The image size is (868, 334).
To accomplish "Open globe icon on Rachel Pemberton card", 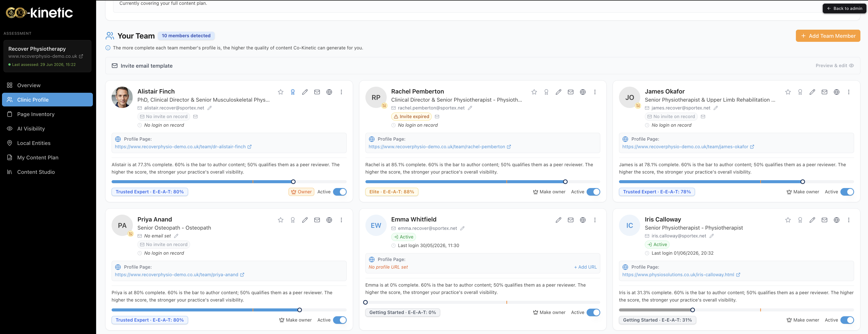I will (583, 92).
